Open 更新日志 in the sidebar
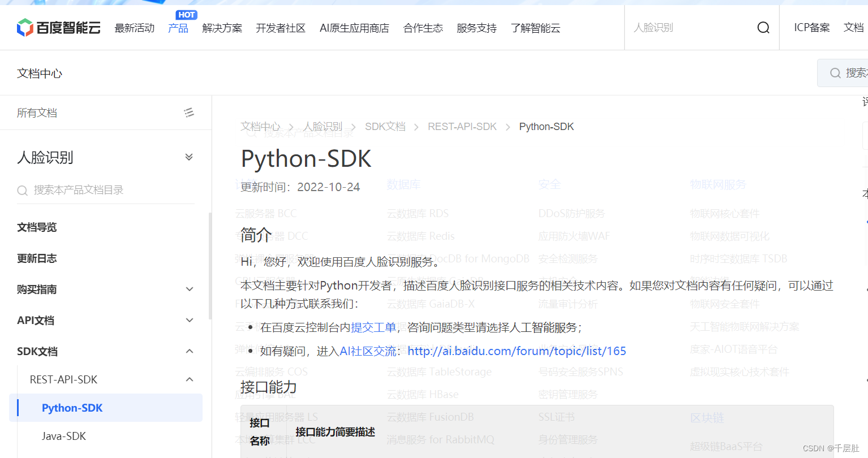Image resolution: width=868 pixels, height=458 pixels. [x=37, y=258]
